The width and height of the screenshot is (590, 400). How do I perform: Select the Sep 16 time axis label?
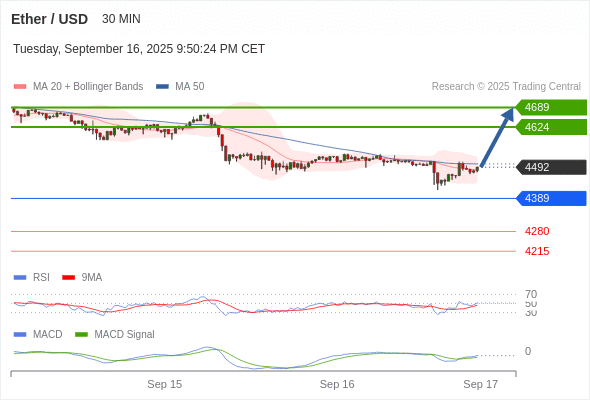(x=337, y=384)
